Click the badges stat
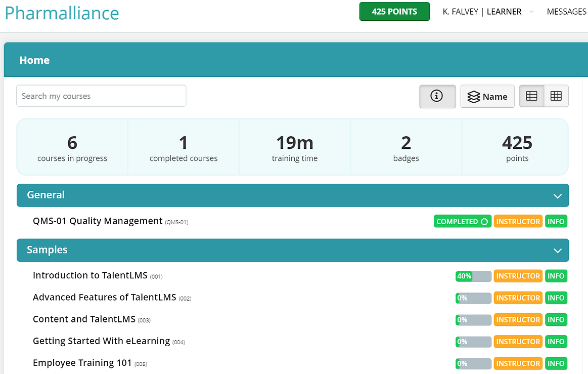The width and height of the screenshot is (588, 374). tap(406, 147)
